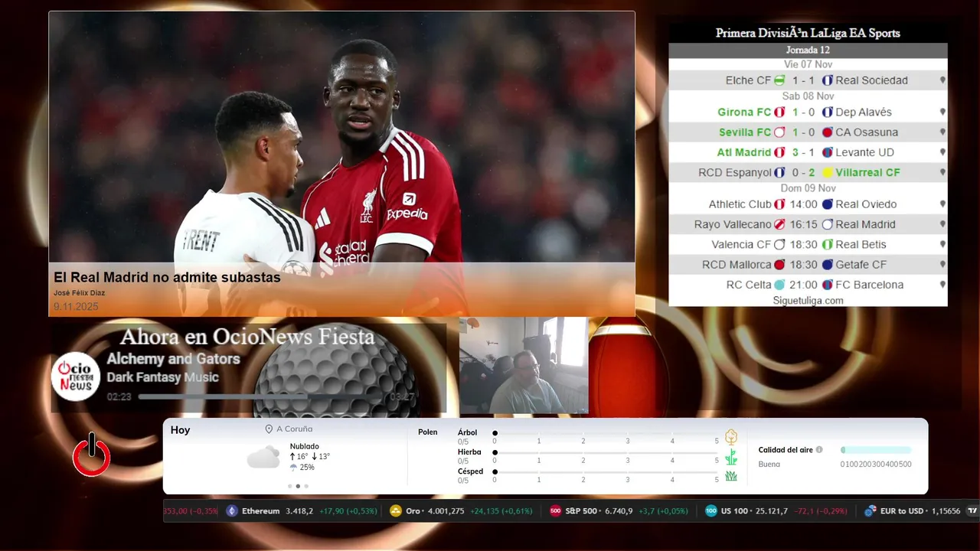
Task: Click the Real Betis team name
Action: 861,245
